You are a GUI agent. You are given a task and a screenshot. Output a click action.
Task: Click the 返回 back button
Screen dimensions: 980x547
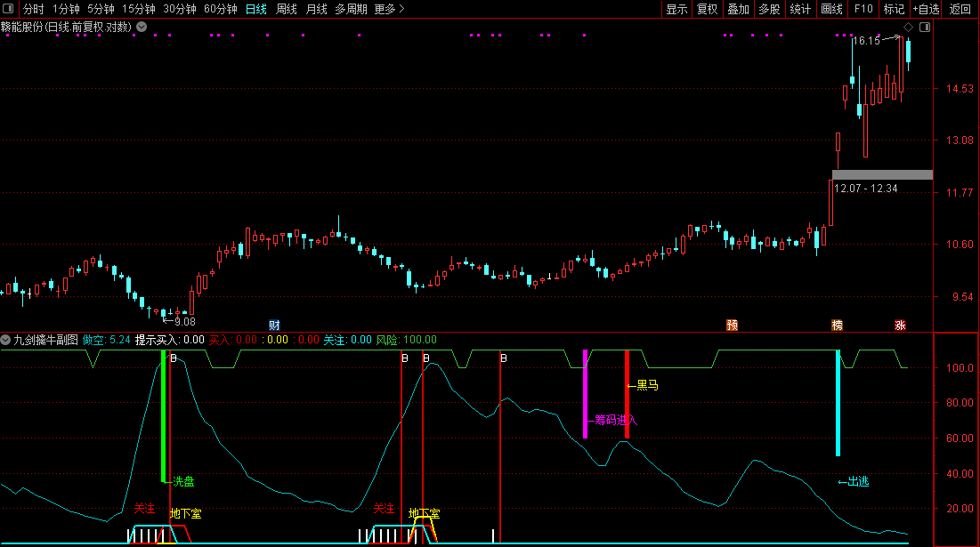point(960,9)
